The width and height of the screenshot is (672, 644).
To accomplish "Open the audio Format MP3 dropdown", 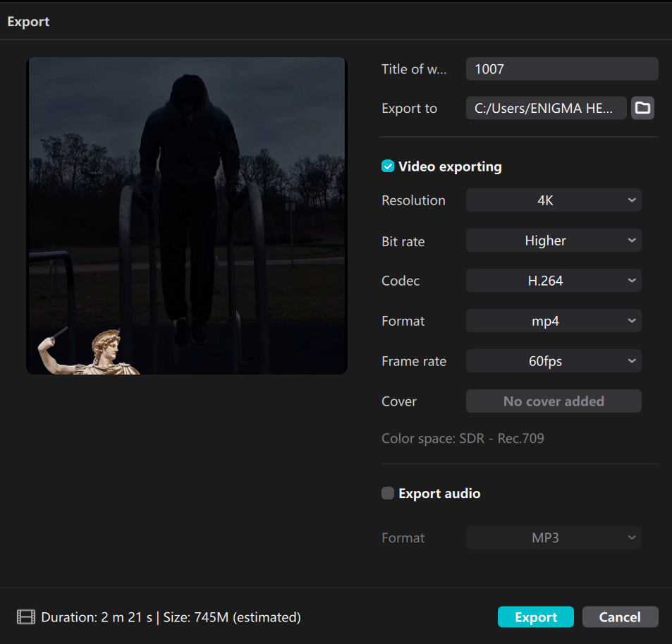I will tap(554, 537).
